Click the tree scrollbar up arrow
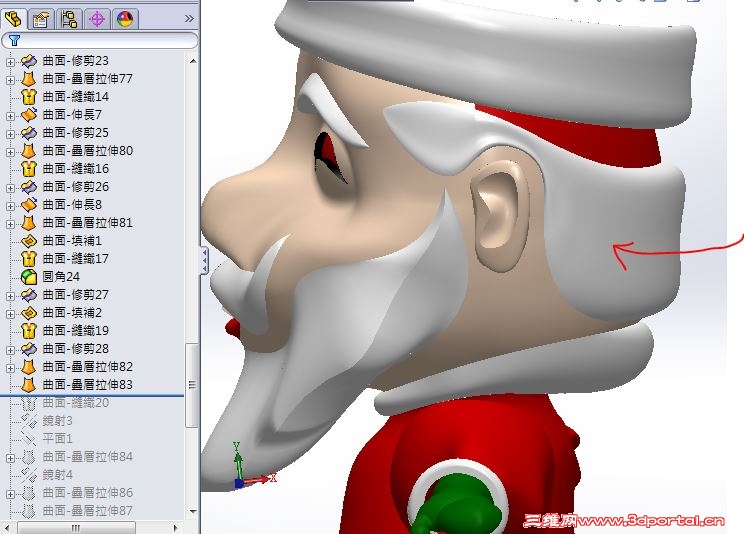Screen dimensions: 744x534 coord(192,61)
